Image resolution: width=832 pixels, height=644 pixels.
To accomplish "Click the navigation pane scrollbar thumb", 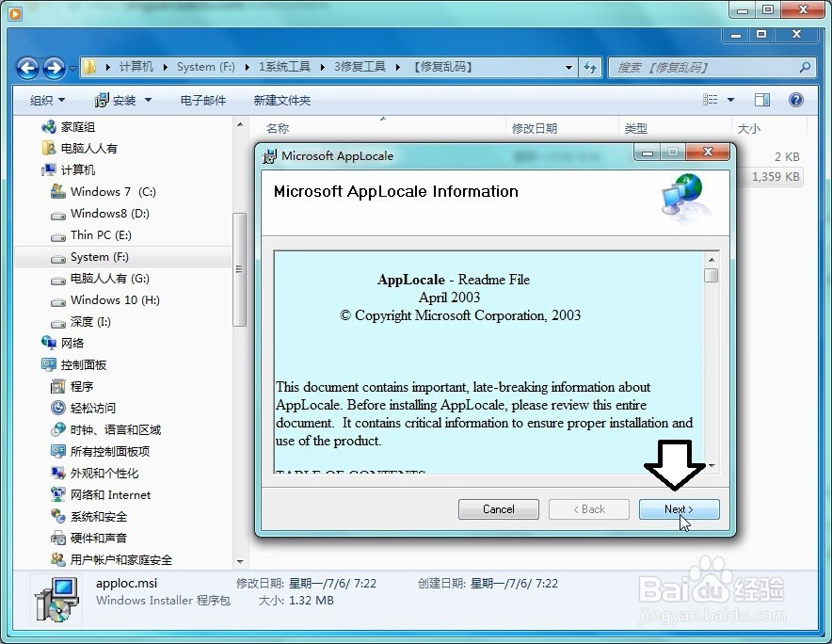I will (240, 269).
